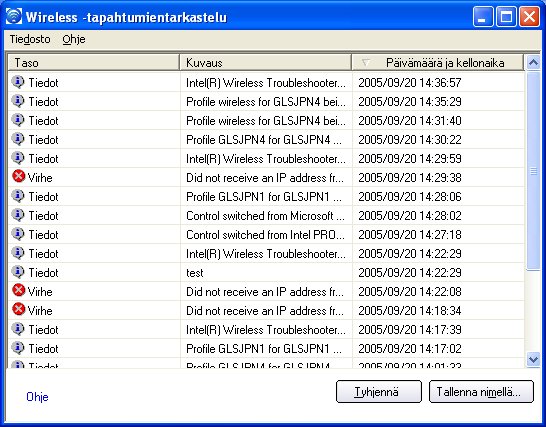Sort by Päivämäärä ja kellonaika header

[437, 63]
